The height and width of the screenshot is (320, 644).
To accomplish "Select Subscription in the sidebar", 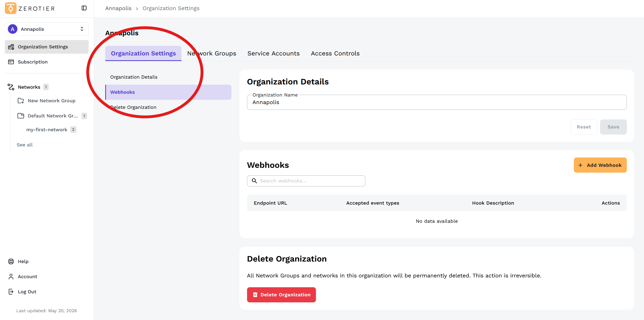I will pos(47,62).
